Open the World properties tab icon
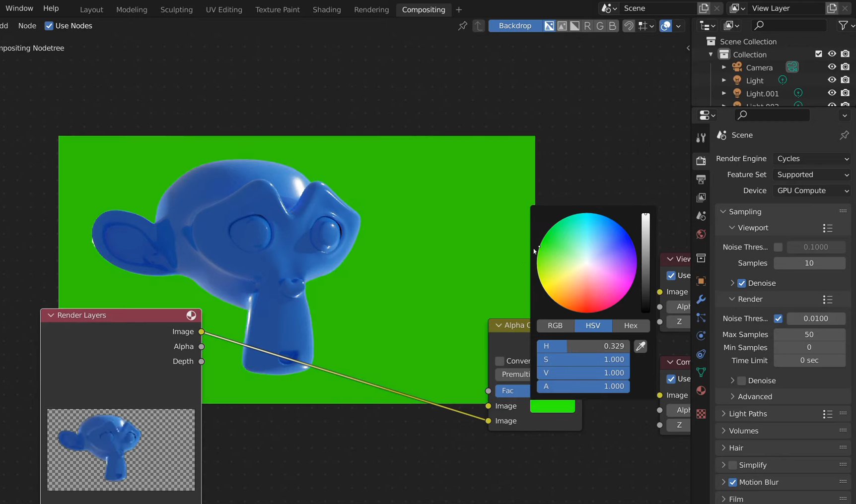Screen dimensions: 856x504 click(701, 234)
